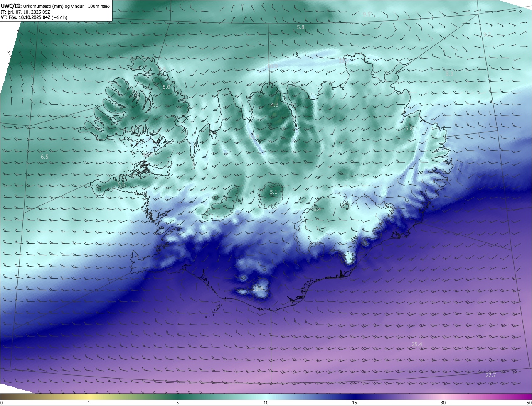Viewport: 532px width, 406px height.
Task: Click the 5.6 value on Snæfellsnes peninsula
Action: tap(122, 185)
